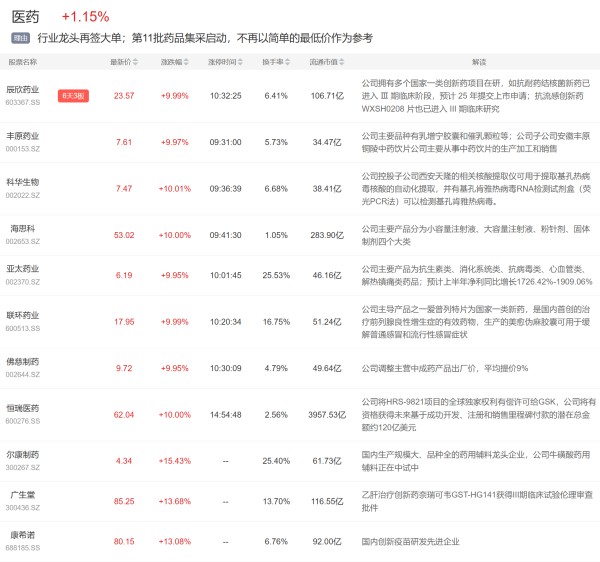600x562 pixels.
Task: Open stock 恒瑞医药
Action: 23,408
